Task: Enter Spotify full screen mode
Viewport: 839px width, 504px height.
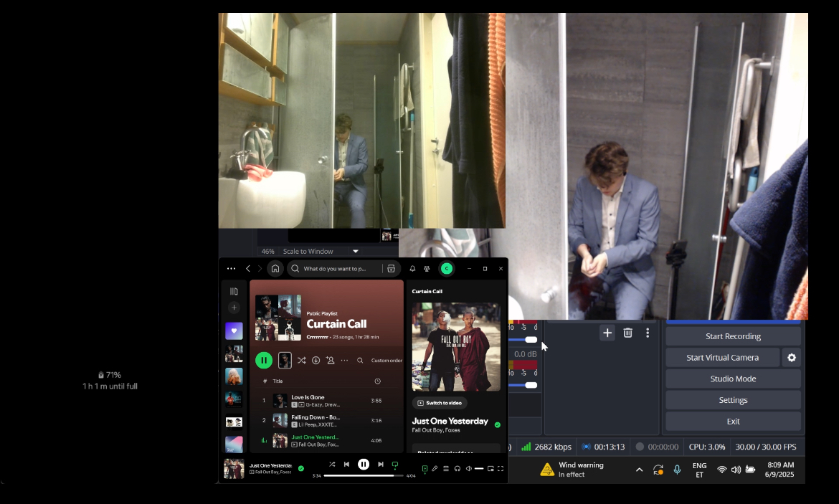Action: [x=501, y=469]
